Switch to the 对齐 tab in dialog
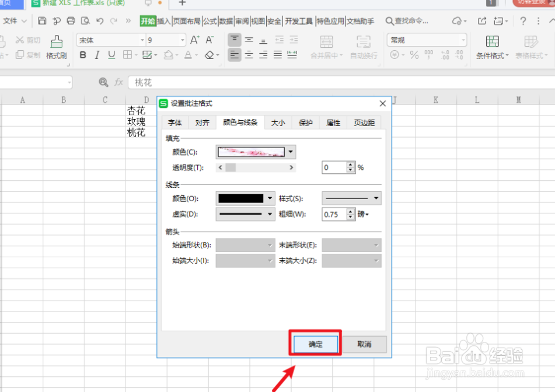Image resolution: width=555 pixels, height=392 pixels. (202, 123)
